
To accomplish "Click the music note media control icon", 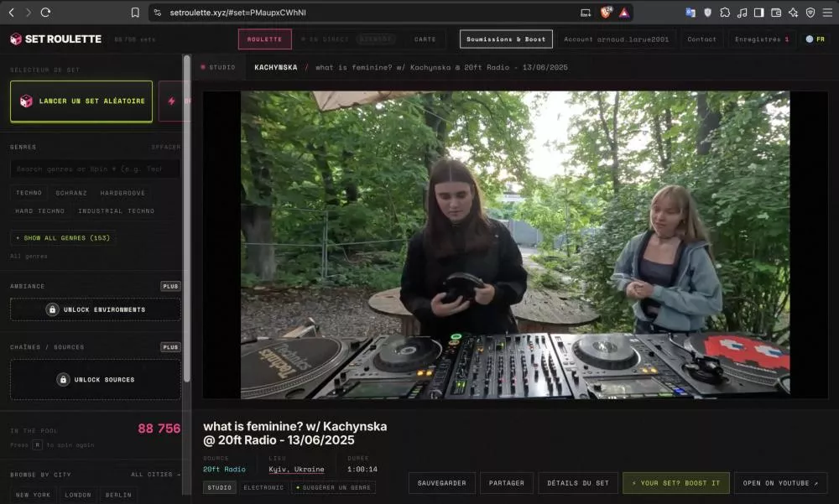I will (742, 13).
